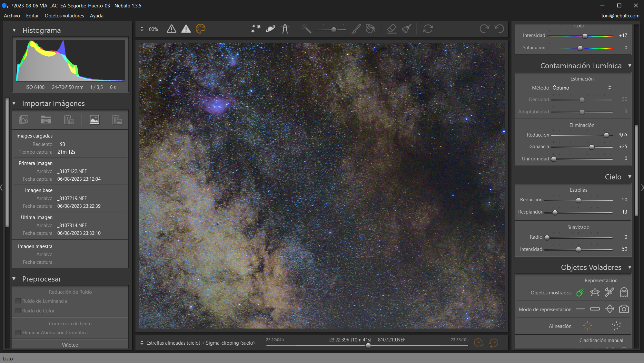Click the redo arrow icon
Viewport: 644px width, 363px height.
click(484, 29)
